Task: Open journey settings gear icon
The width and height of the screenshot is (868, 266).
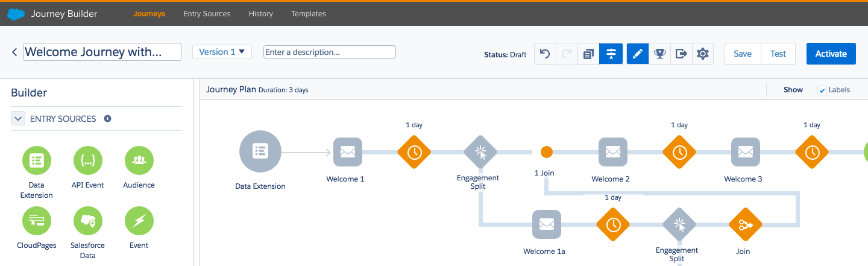Action: click(x=702, y=54)
